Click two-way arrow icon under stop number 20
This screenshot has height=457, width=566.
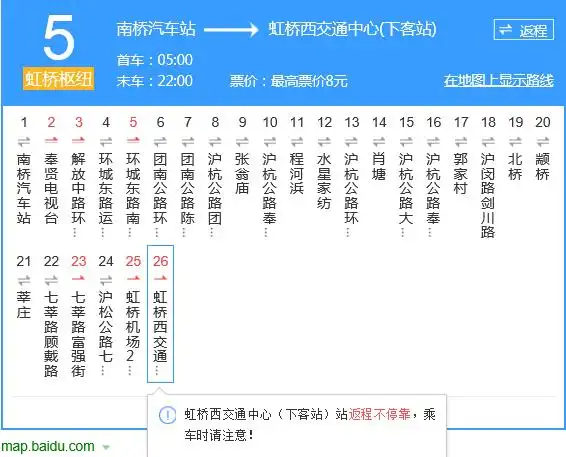point(543,142)
